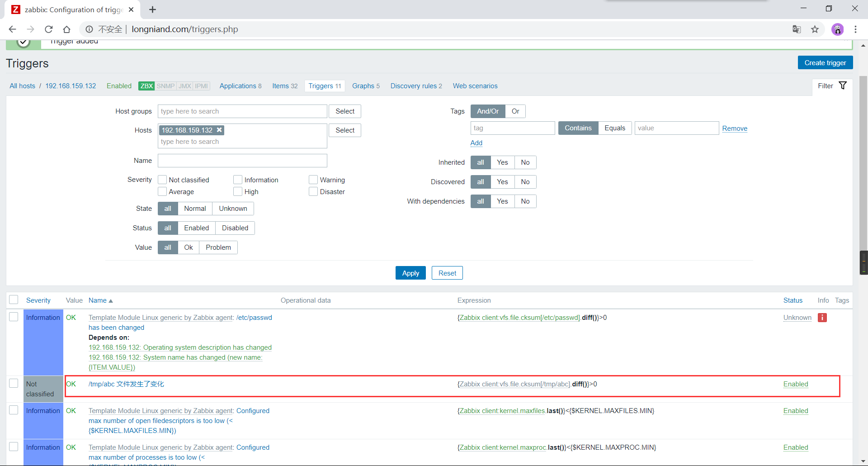The image size is (868, 466).
Task: Check the Information severity box
Action: [238, 180]
